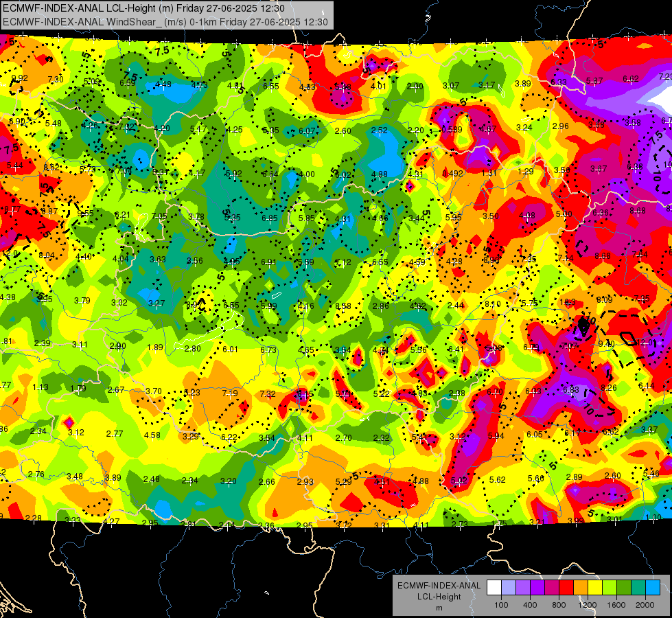Image resolution: width=672 pixels, height=618 pixels.
Task: Click the wind shear value '2.00'
Action: pos(415,87)
